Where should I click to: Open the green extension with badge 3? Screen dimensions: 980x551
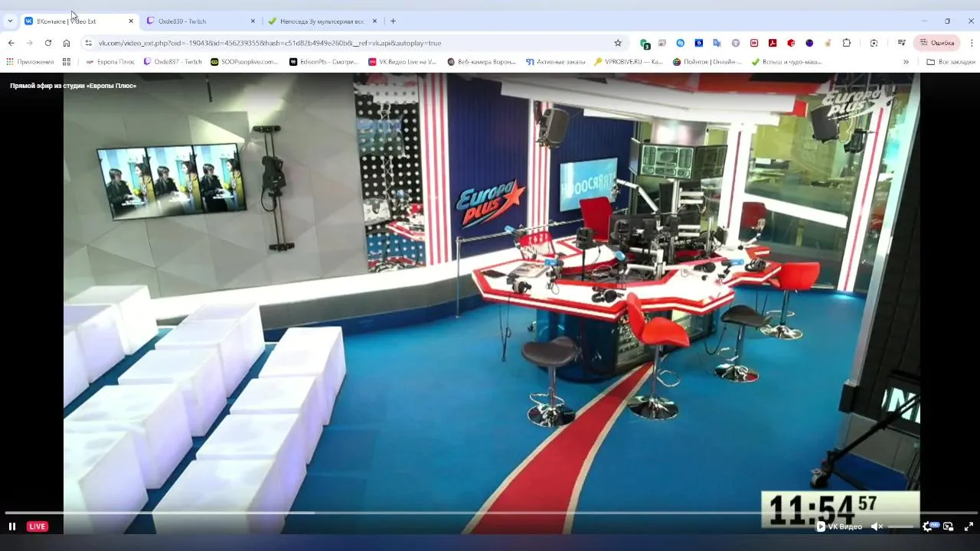click(x=645, y=44)
